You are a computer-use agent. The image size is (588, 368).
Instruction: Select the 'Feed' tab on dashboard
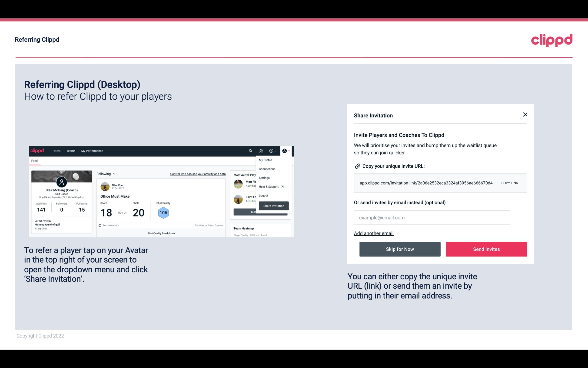34,160
